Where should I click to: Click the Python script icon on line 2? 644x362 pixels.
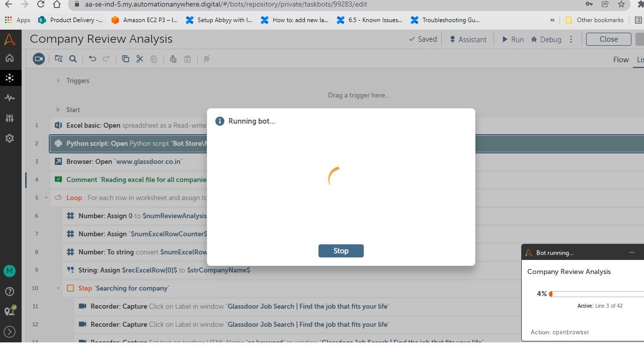click(x=58, y=143)
